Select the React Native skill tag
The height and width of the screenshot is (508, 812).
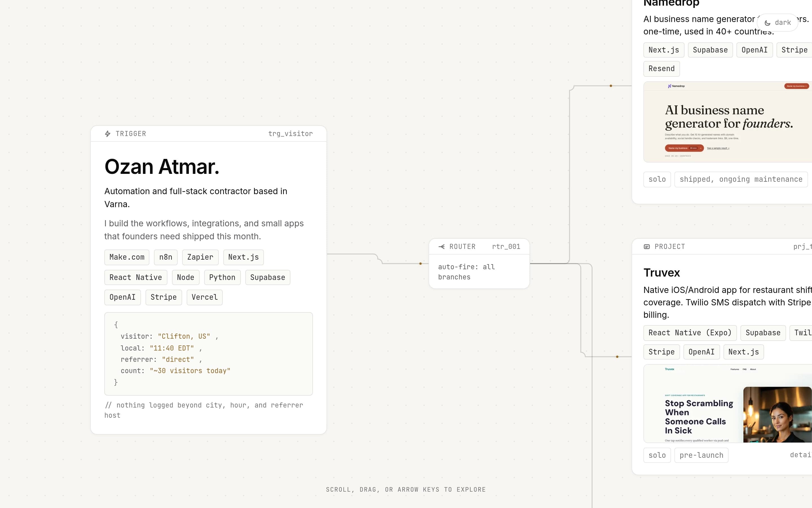(136, 277)
